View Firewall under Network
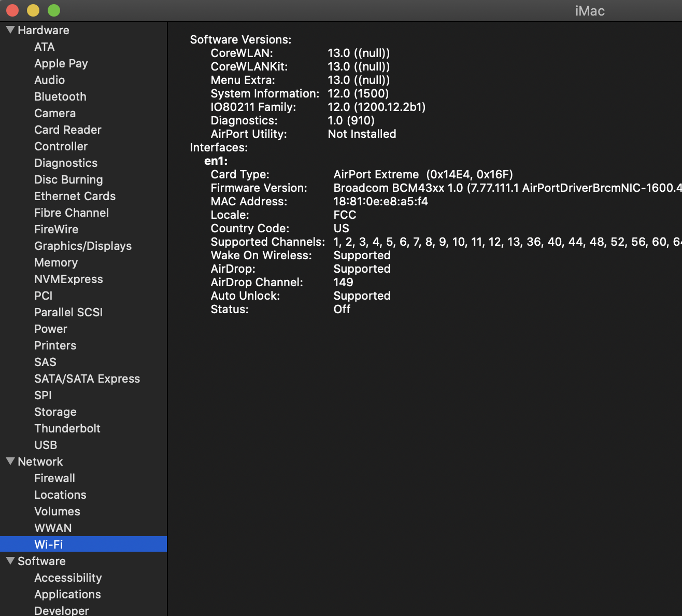 (54, 478)
